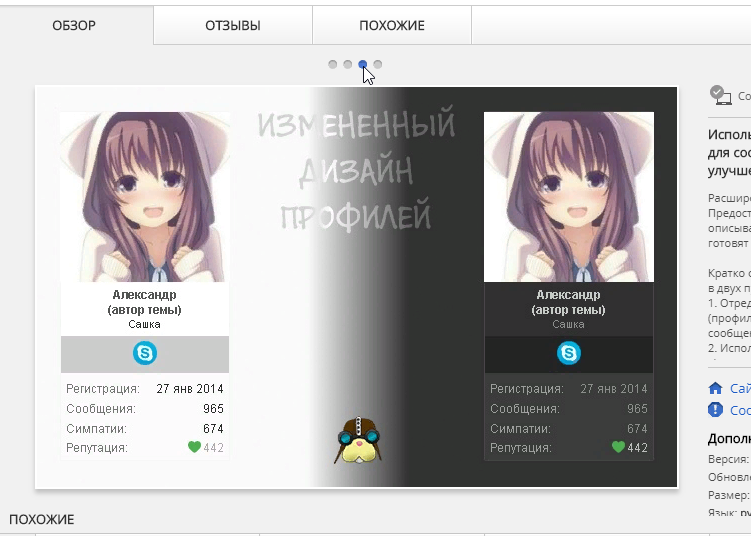Click Сашка nickname in dark profile
The height and width of the screenshot is (536, 751).
568,324
